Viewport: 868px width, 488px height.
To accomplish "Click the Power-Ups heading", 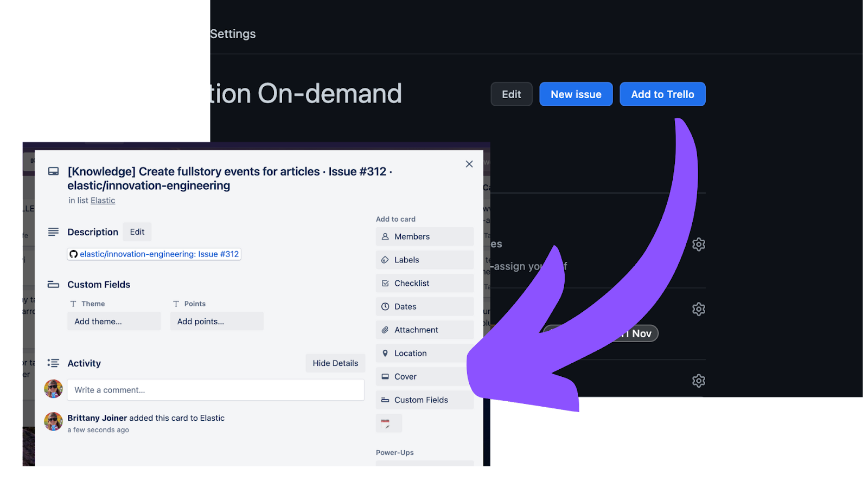I will click(395, 453).
